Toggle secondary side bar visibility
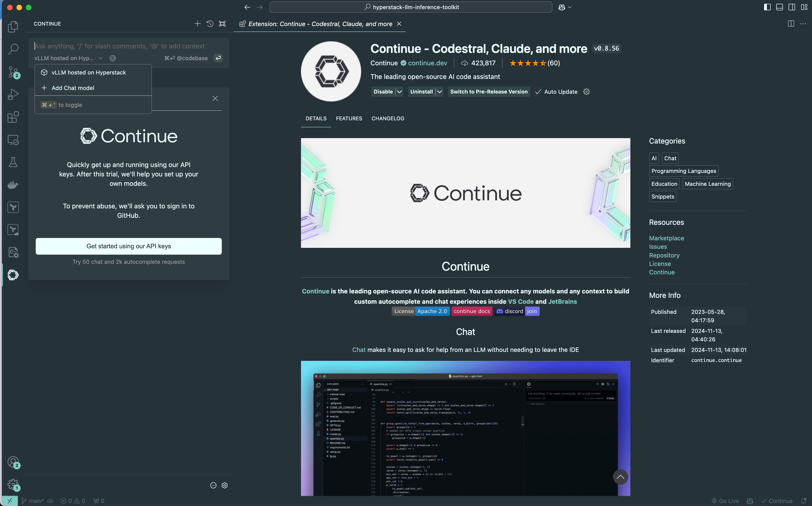812x506 pixels. coord(792,7)
